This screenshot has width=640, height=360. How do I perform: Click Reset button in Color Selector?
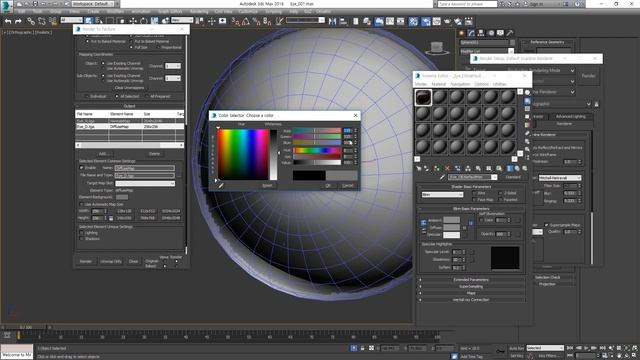267,186
